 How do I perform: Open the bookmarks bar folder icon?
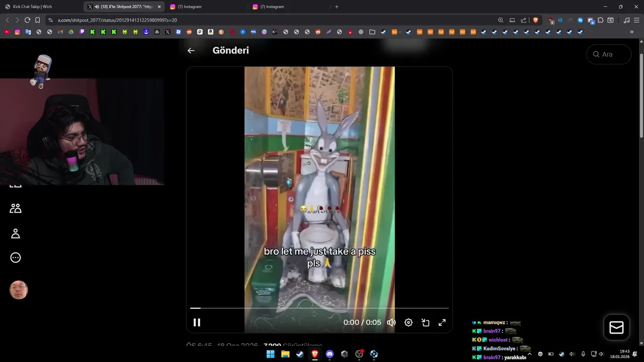pyautogui.click(x=372, y=32)
